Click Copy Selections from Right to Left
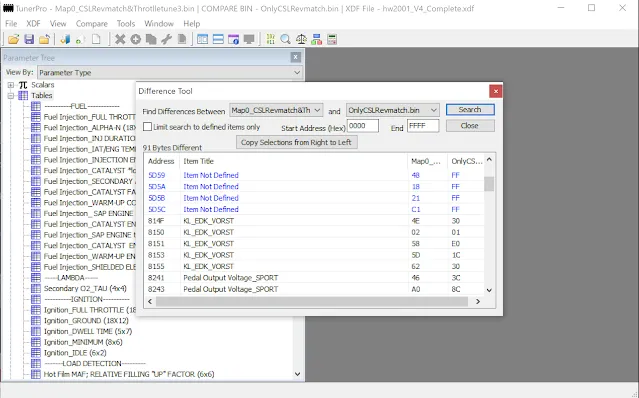This screenshot has height=398, width=639. [x=296, y=142]
